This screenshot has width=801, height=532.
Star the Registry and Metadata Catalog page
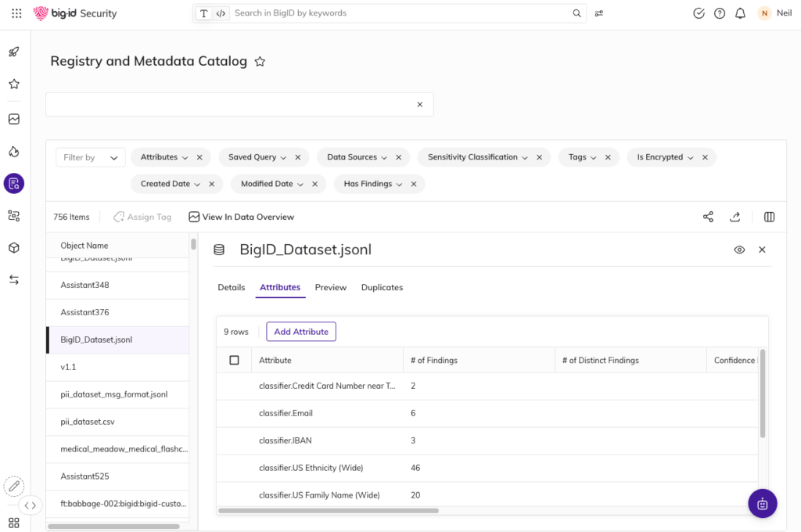[260, 62]
